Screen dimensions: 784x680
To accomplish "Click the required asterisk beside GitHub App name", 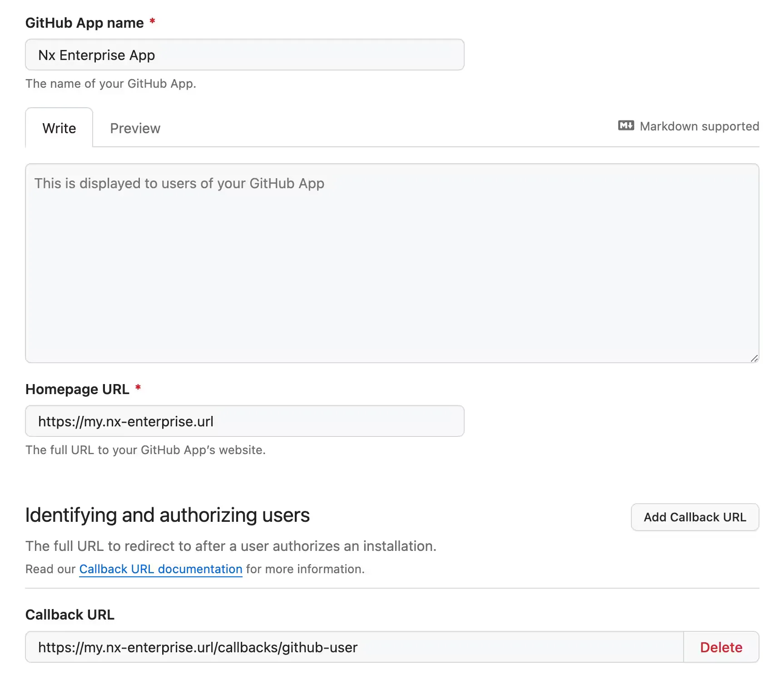I will pyautogui.click(x=153, y=21).
